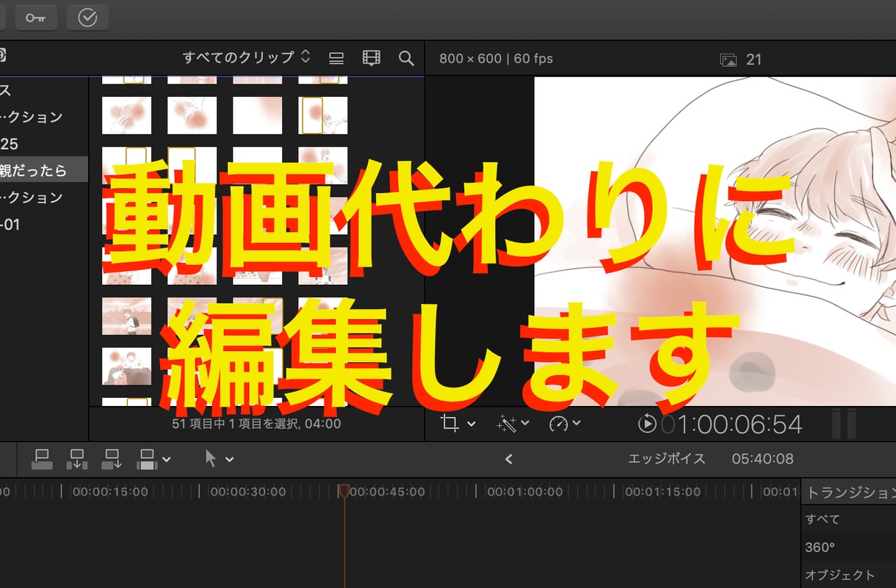Image resolution: width=896 pixels, height=588 pixels.
Task: Go back in timeline history chevron
Action: pos(508,460)
